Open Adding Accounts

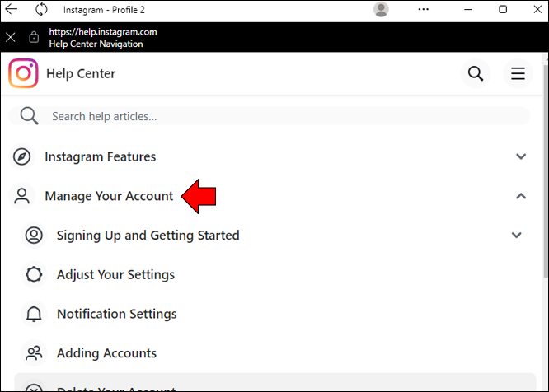[106, 353]
